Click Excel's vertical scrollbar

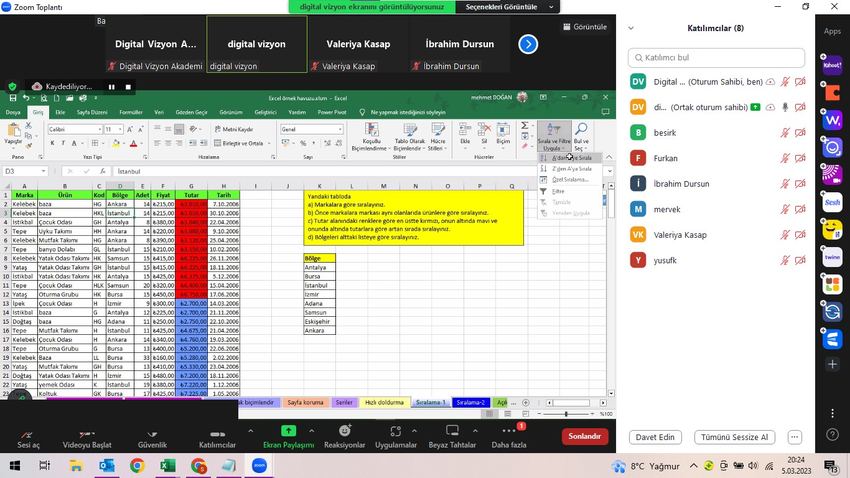pos(611,289)
